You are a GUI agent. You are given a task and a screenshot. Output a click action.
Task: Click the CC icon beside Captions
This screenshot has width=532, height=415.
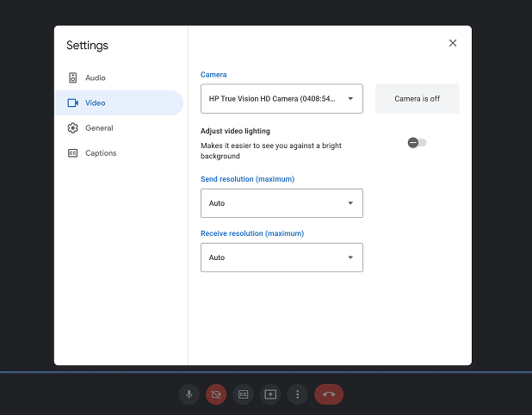[72, 153]
